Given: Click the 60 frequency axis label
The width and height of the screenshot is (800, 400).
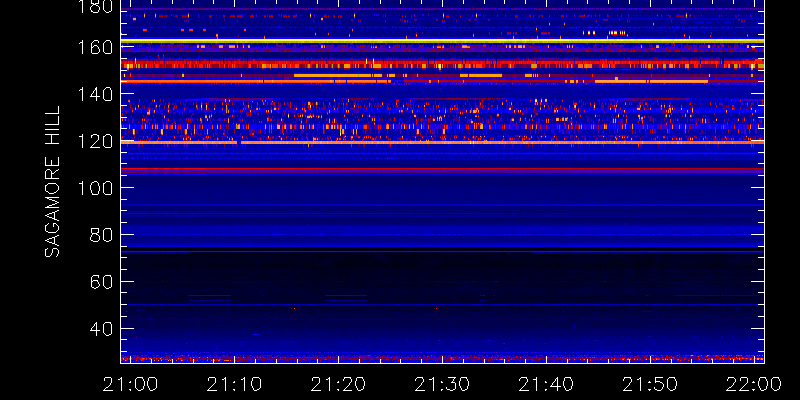Looking at the screenshot, I should [102, 282].
